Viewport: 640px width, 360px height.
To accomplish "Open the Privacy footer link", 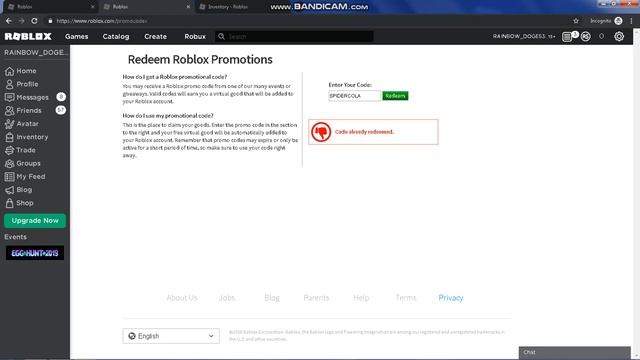I will tap(451, 298).
